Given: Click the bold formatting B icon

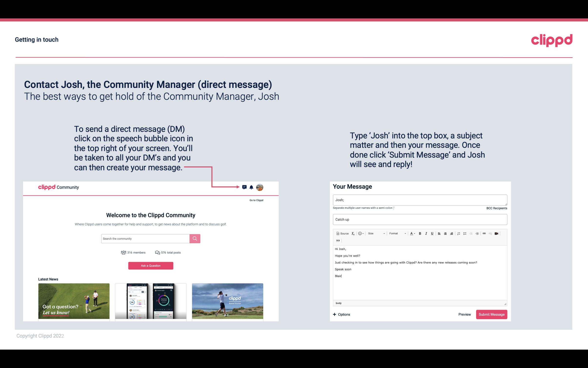Looking at the screenshot, I should click(x=420, y=233).
